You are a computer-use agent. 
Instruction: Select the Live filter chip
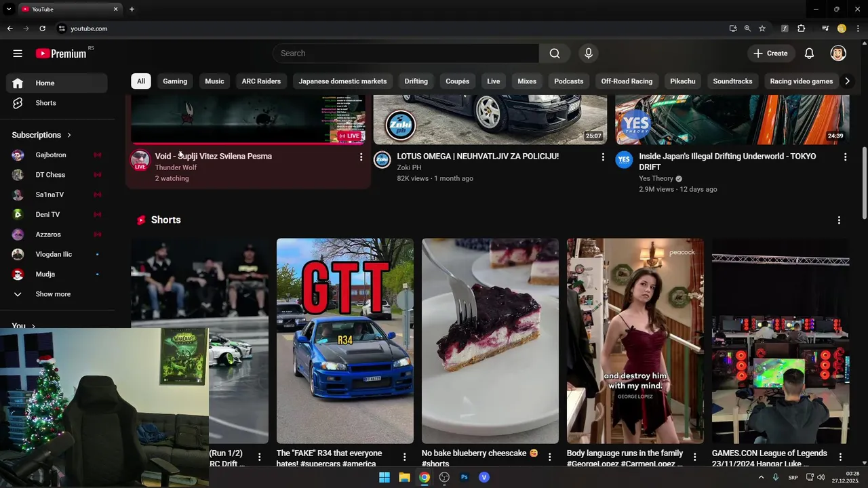tap(494, 81)
